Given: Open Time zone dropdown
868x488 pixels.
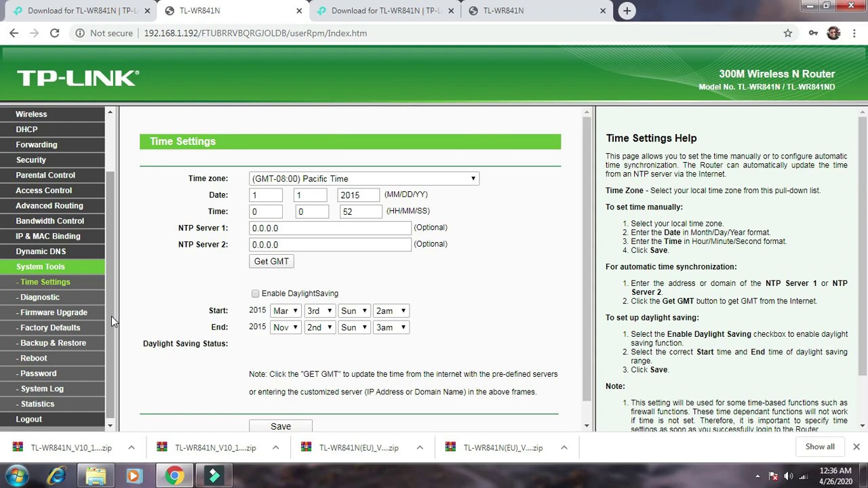Looking at the screenshot, I should (364, 178).
